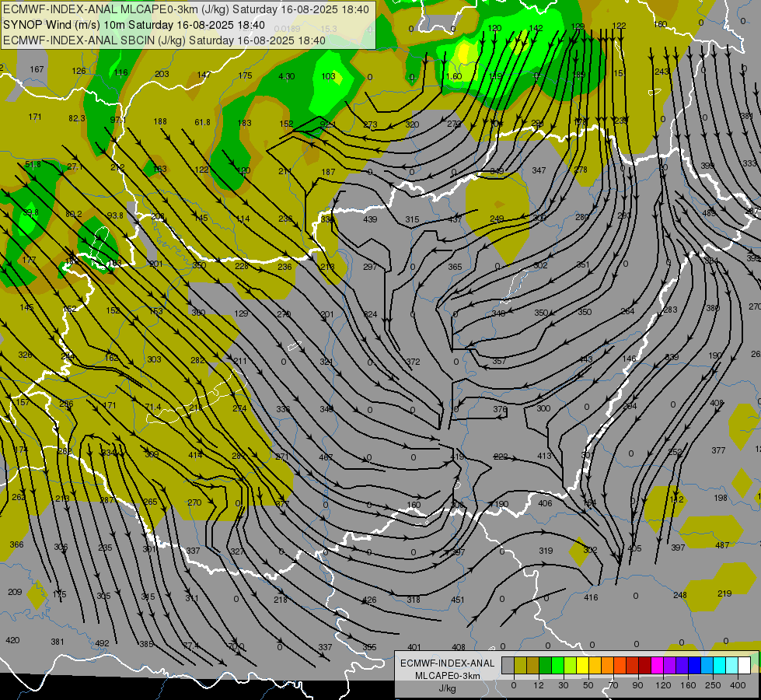Click the map value '443'

(586, 359)
